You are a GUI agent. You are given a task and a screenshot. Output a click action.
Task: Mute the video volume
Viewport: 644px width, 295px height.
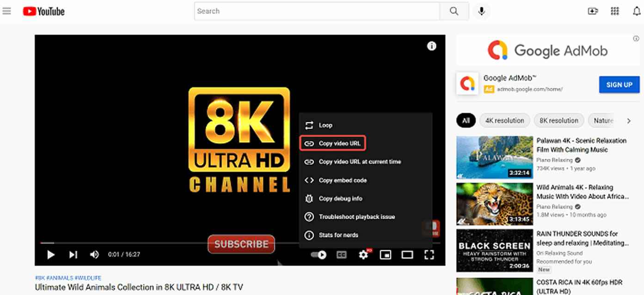(x=94, y=254)
